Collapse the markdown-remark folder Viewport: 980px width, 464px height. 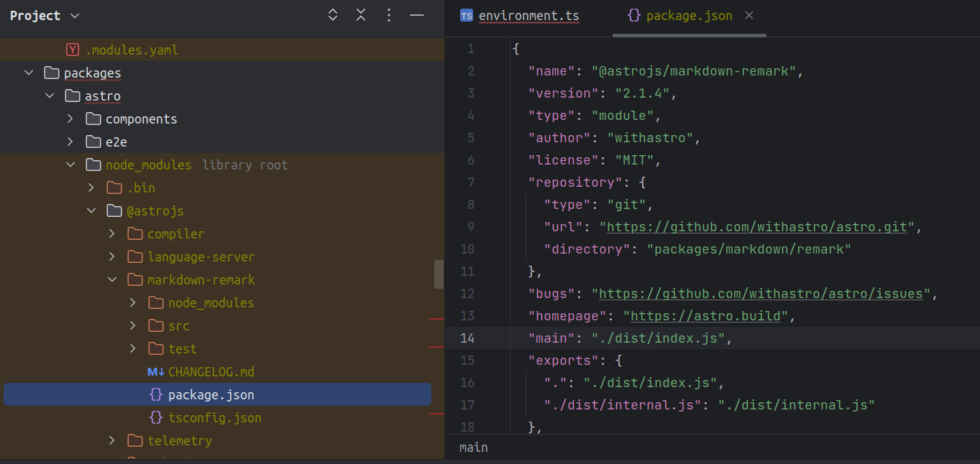112,279
